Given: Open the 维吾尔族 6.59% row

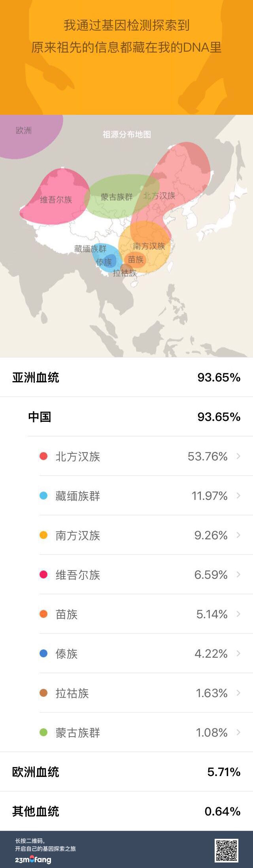Looking at the screenshot, I should [x=146, y=574].
